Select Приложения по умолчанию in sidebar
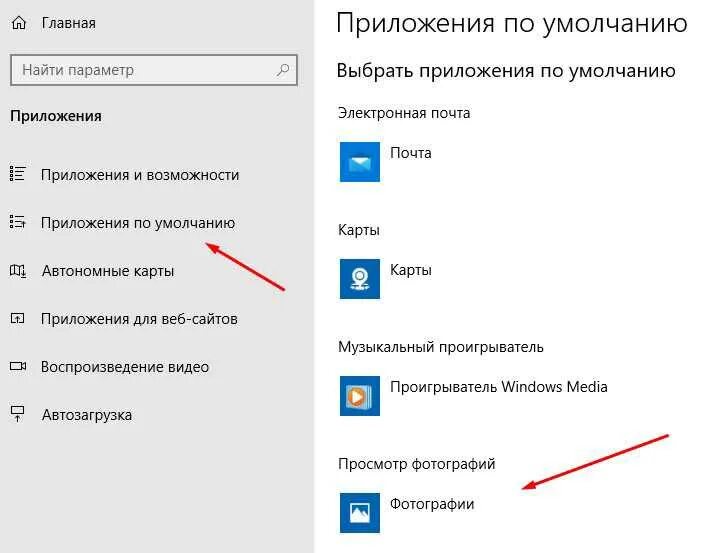The image size is (706, 553). (x=138, y=223)
